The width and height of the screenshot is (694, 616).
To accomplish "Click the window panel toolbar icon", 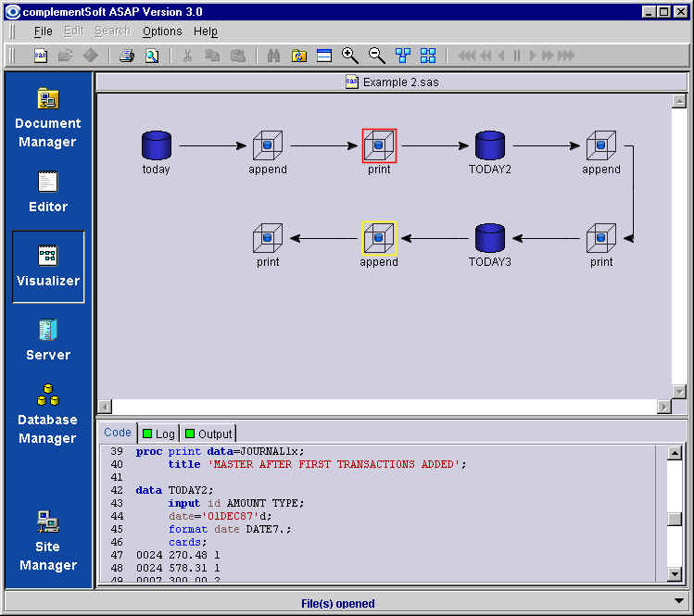I will 324,56.
